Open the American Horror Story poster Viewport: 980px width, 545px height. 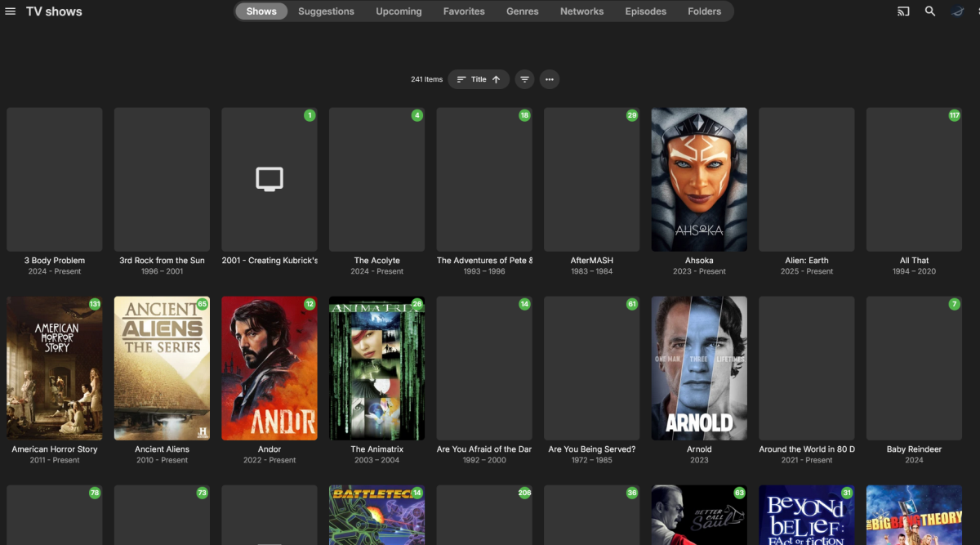[x=55, y=369]
